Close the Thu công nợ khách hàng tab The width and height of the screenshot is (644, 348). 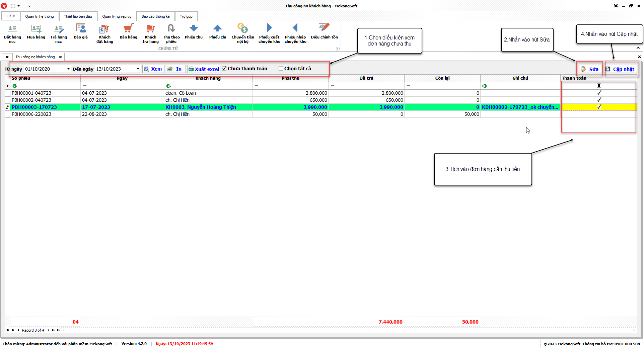pos(60,57)
